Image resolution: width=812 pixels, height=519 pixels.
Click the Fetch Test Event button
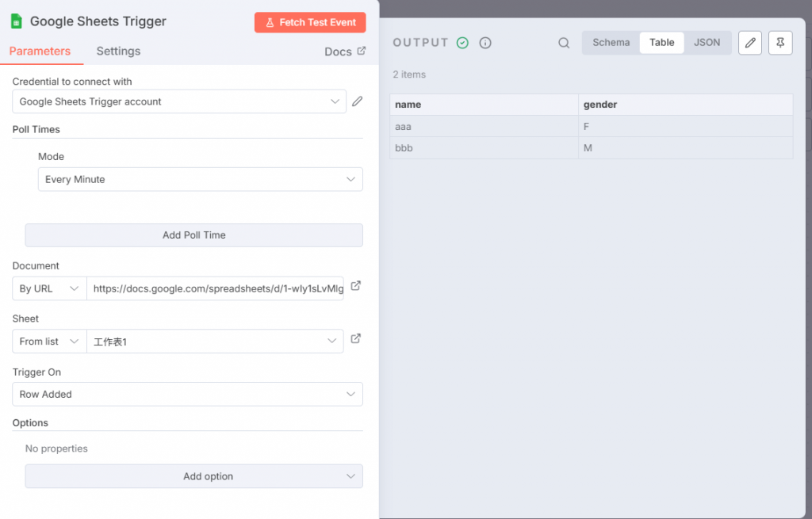310,22
